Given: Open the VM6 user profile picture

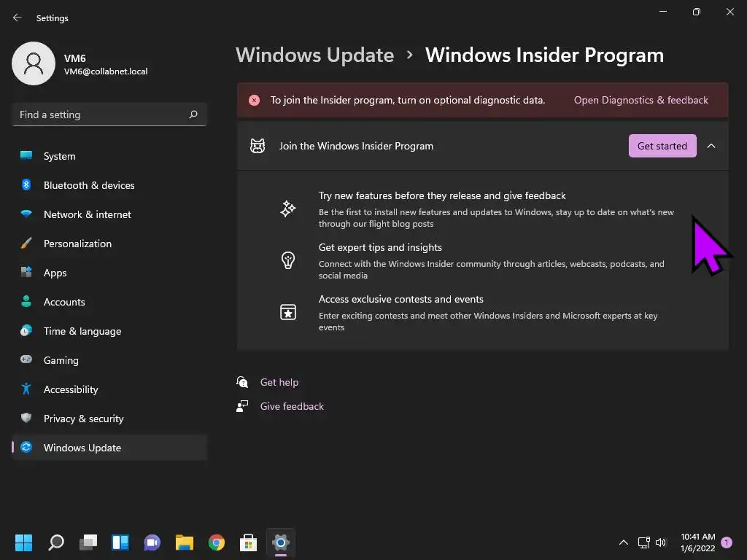Looking at the screenshot, I should (x=34, y=63).
